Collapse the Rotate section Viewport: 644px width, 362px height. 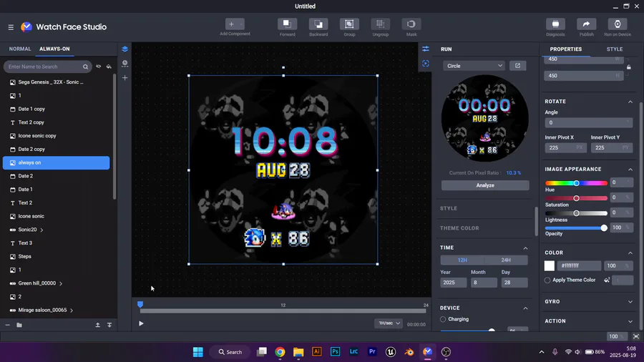630,102
